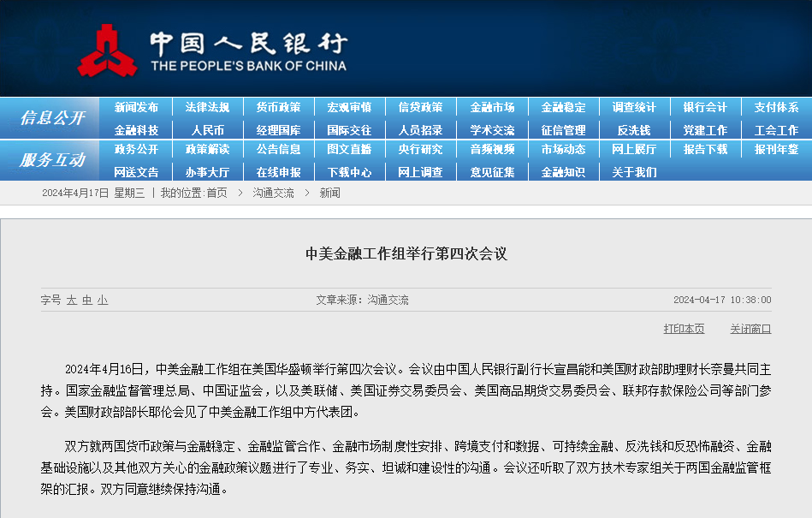Click the 政务公开 service item
This screenshot has width=812, height=518.
(136, 149)
